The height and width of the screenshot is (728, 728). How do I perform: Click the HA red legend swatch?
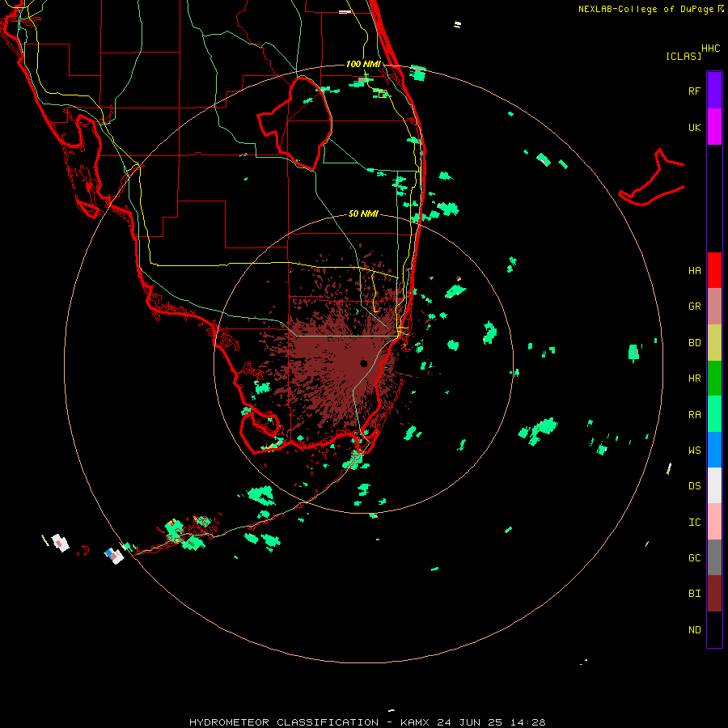tap(714, 270)
